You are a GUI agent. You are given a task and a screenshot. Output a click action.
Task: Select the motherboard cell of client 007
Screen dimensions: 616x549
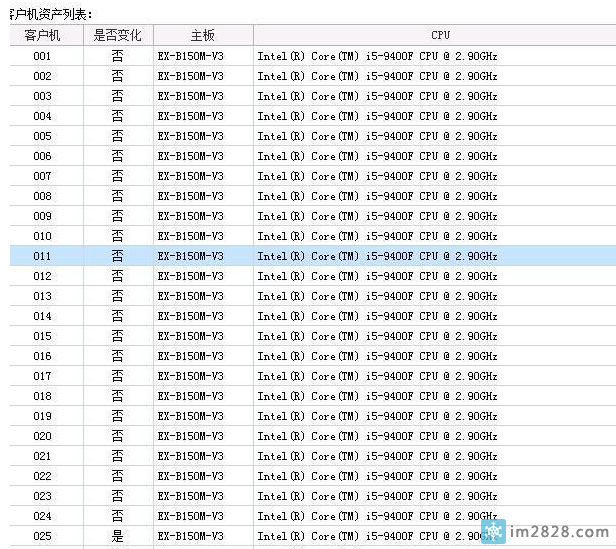click(191, 176)
